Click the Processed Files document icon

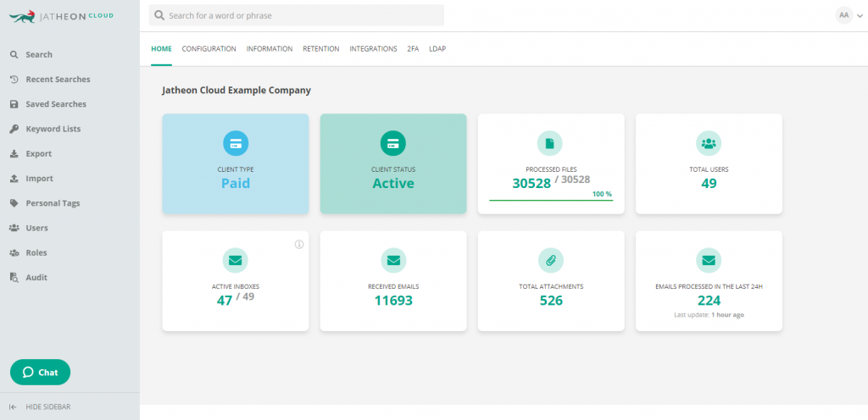point(549,143)
